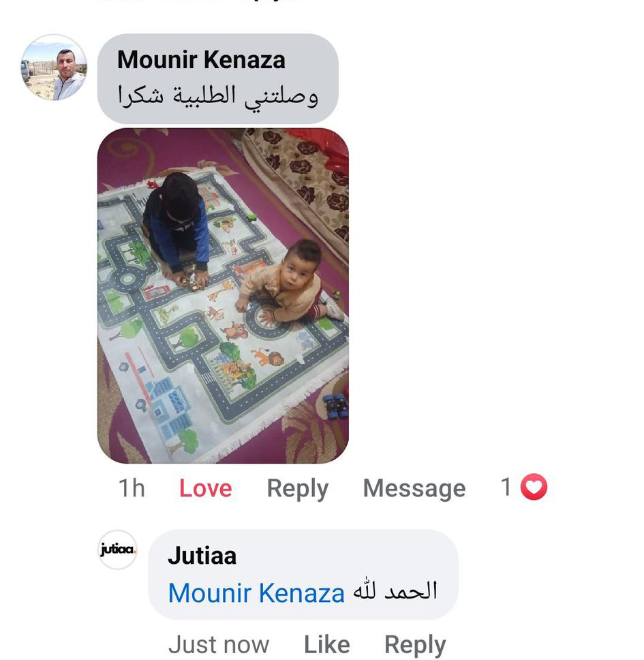Open the Jutiaa page logo avatar

coord(117,550)
